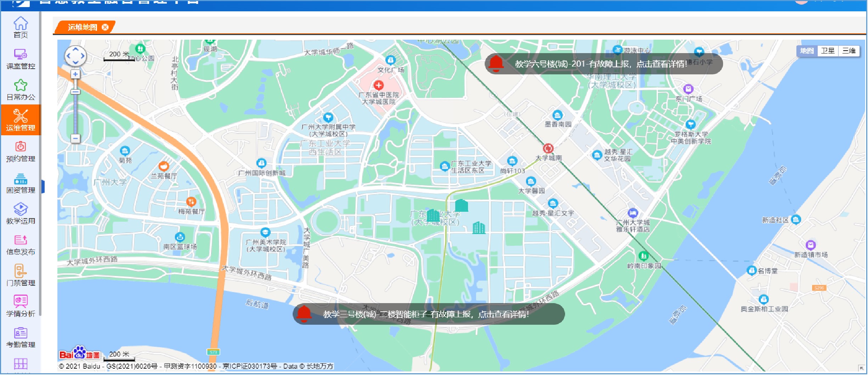This screenshot has height=375, width=868.
Task: Click the 名博堂 marker
Action: click(751, 271)
